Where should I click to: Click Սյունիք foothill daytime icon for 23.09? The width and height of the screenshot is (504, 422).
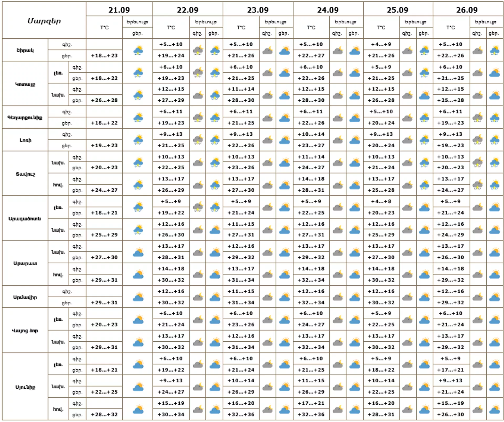[x=285, y=386]
